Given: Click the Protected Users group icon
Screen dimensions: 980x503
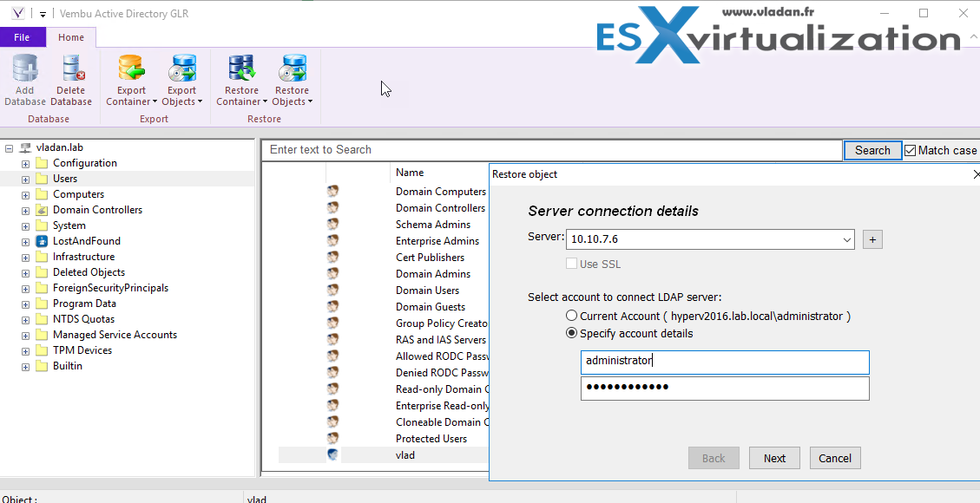Looking at the screenshot, I should click(332, 438).
